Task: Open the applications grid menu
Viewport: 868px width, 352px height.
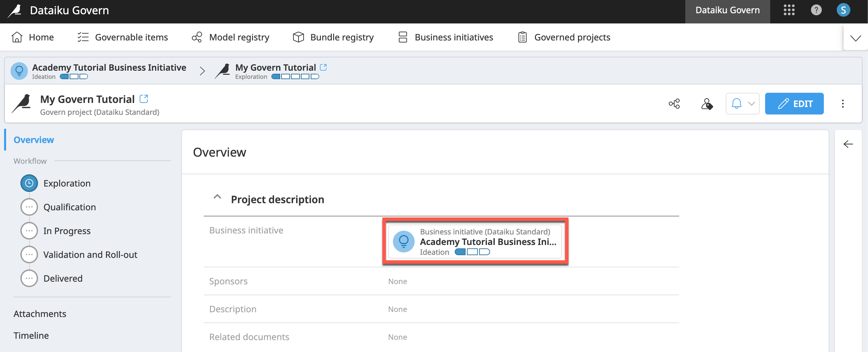Action: pos(789,10)
